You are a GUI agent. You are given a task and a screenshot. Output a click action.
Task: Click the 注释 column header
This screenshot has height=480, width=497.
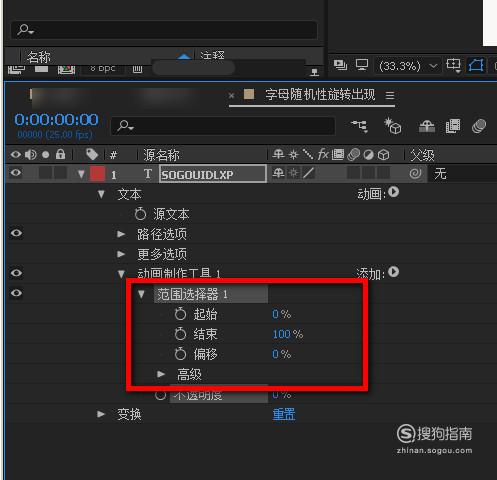(212, 55)
